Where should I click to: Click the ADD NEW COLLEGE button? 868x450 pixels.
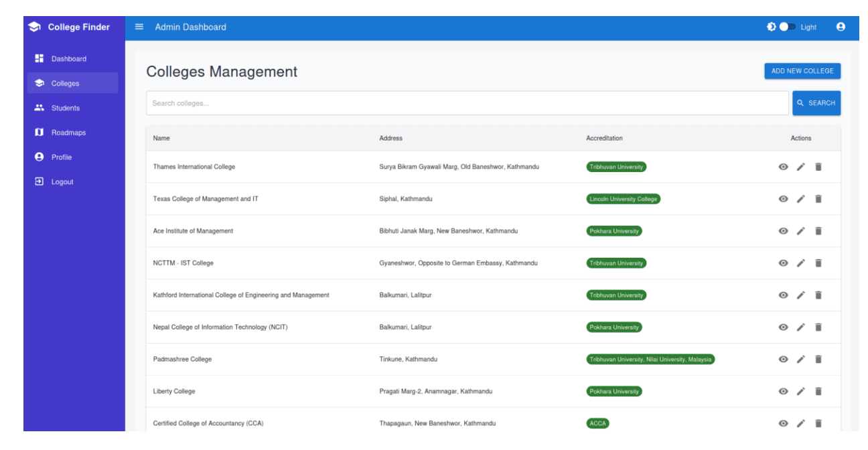802,71
